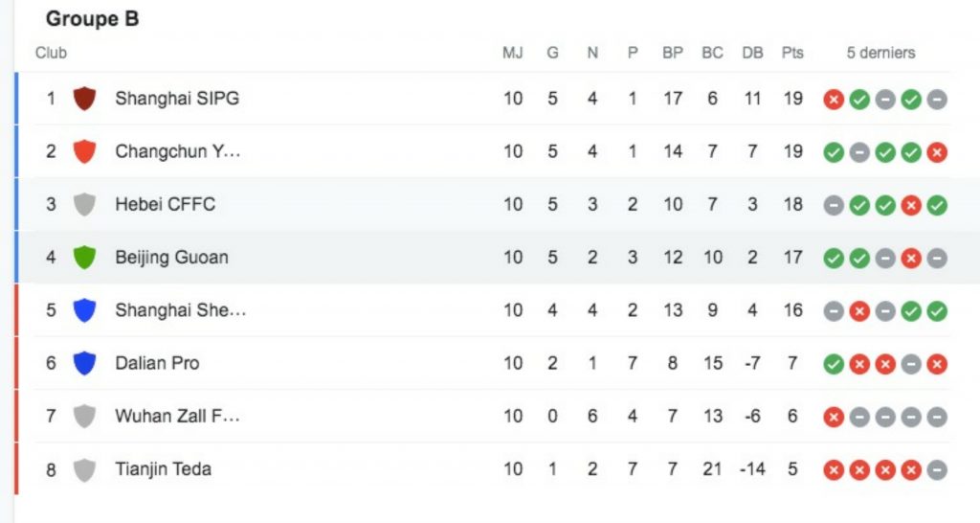Click Changchun's last red loss result icon
This screenshot has height=523, width=980.
pyautogui.click(x=937, y=151)
